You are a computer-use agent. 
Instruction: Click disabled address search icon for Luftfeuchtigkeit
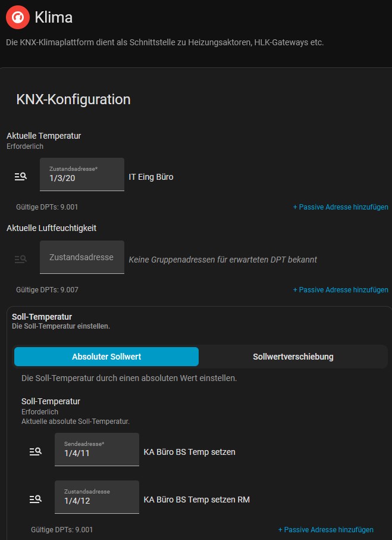click(x=21, y=259)
